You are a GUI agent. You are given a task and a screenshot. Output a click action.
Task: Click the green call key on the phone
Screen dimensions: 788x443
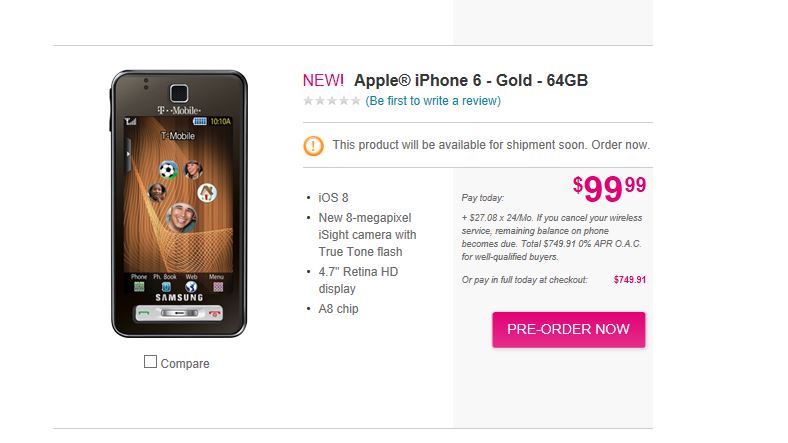pos(144,313)
